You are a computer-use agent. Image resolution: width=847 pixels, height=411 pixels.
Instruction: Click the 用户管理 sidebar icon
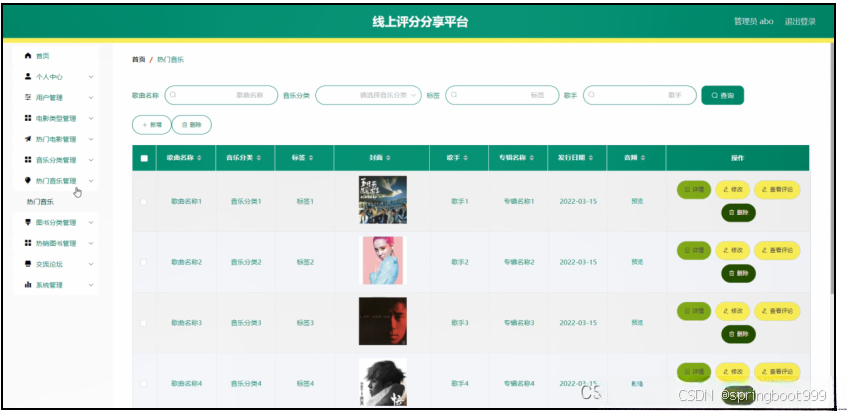[x=28, y=97]
